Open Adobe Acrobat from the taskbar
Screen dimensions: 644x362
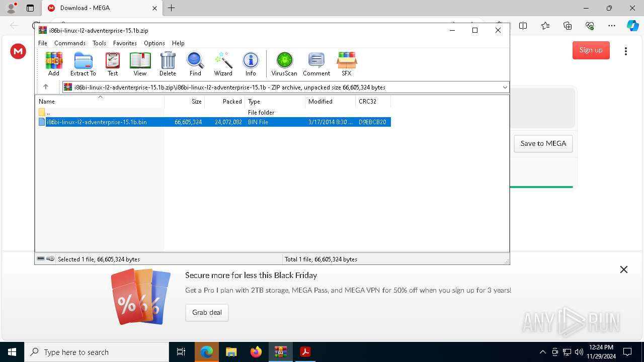coord(305,352)
